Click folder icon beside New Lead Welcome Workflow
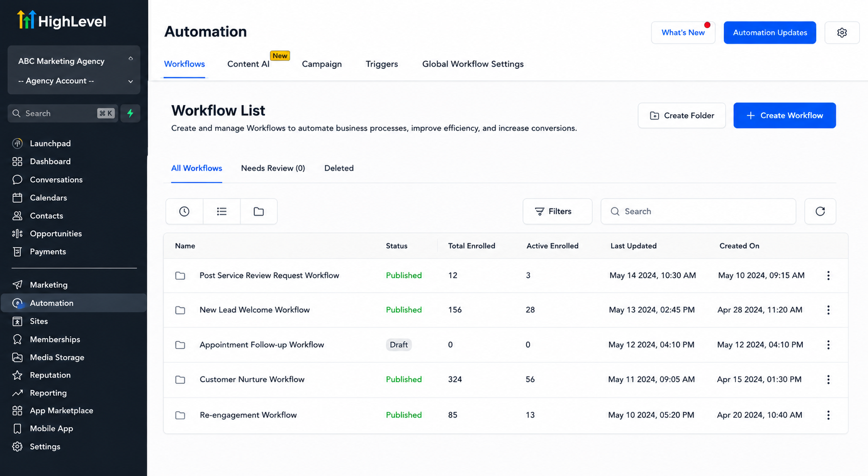The height and width of the screenshot is (476, 868). [x=180, y=310]
